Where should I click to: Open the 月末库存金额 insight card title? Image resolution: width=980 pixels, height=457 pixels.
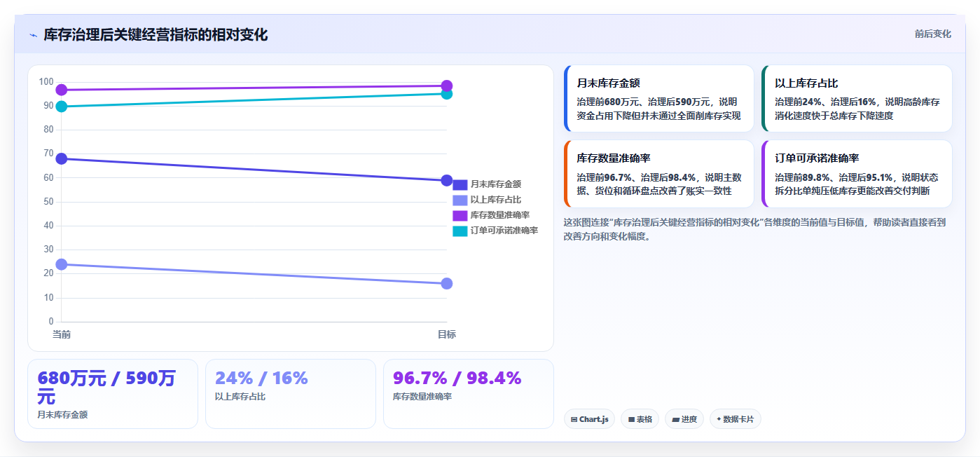coord(609,83)
